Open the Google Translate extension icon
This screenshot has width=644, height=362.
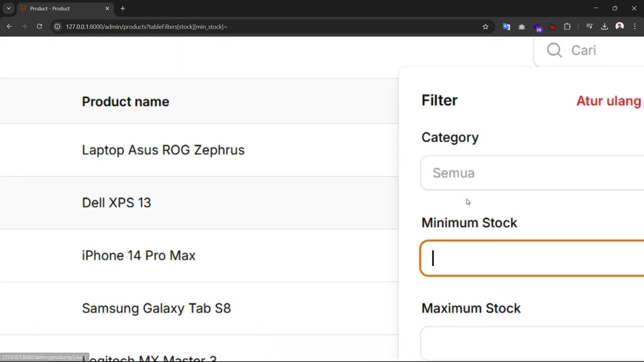[x=507, y=27]
